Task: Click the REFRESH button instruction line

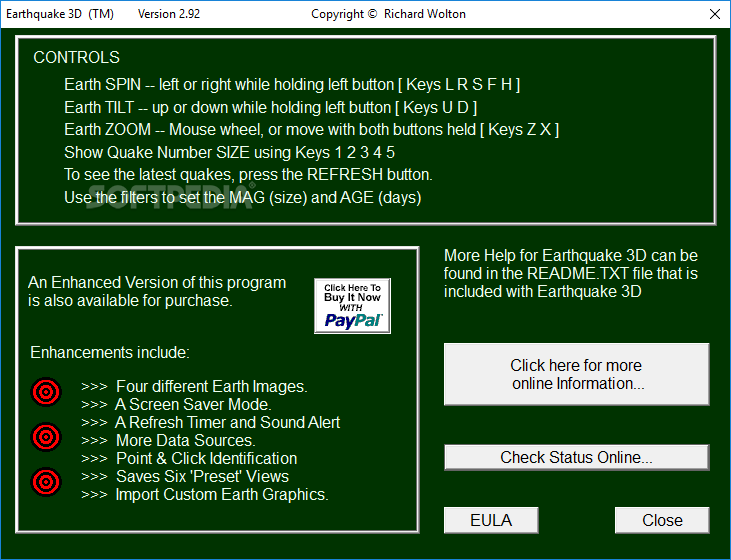Action: pos(248,175)
